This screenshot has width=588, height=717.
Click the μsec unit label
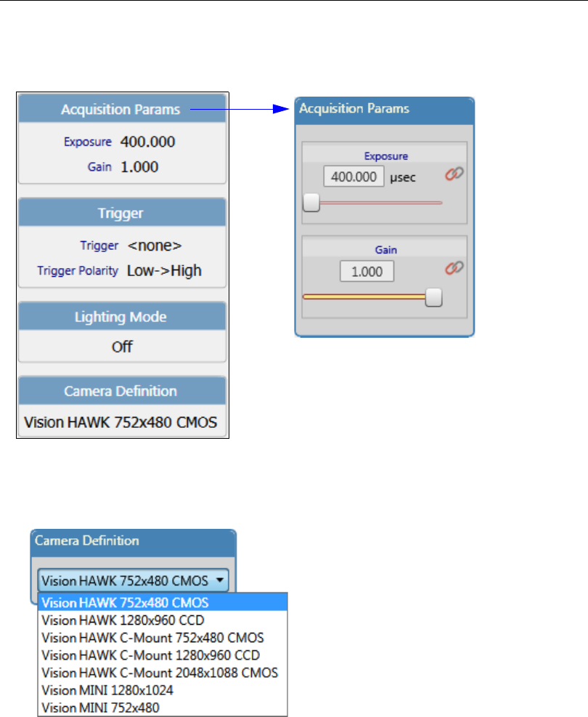click(402, 177)
